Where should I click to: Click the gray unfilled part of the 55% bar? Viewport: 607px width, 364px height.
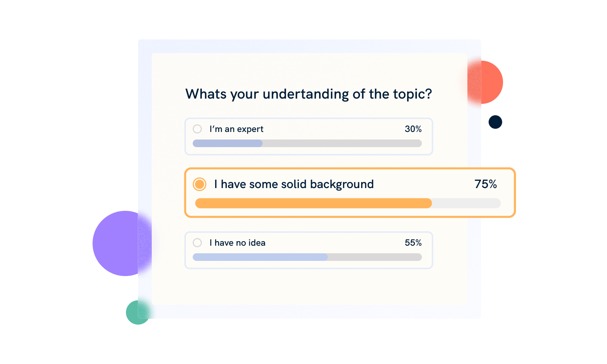(x=374, y=257)
